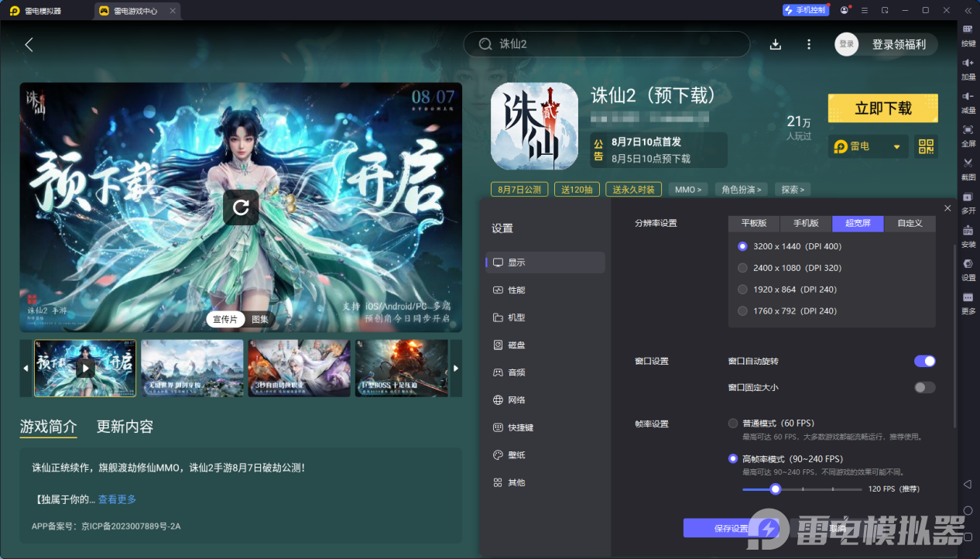980x559 pixels.
Task: Click the 手机控制 button in title bar
Action: pyautogui.click(x=805, y=10)
